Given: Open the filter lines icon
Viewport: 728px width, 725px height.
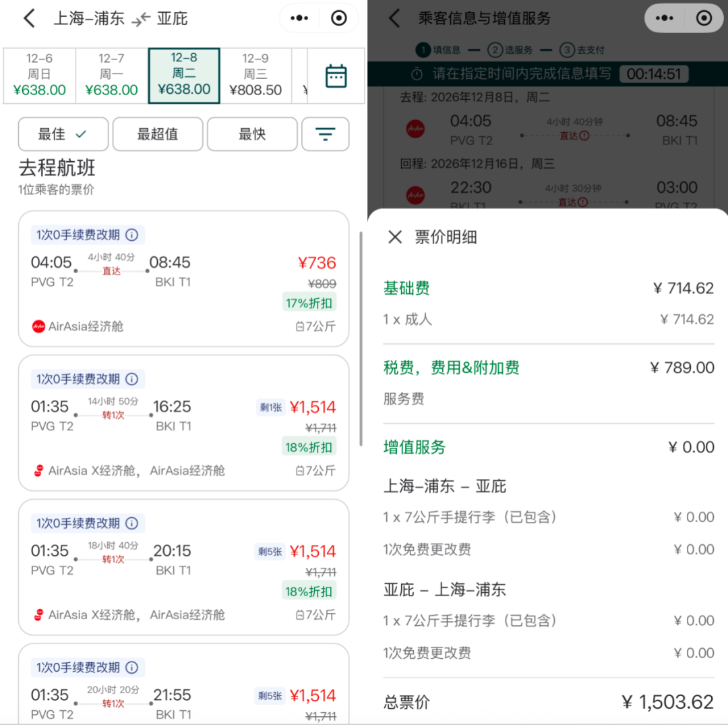Looking at the screenshot, I should [x=326, y=134].
